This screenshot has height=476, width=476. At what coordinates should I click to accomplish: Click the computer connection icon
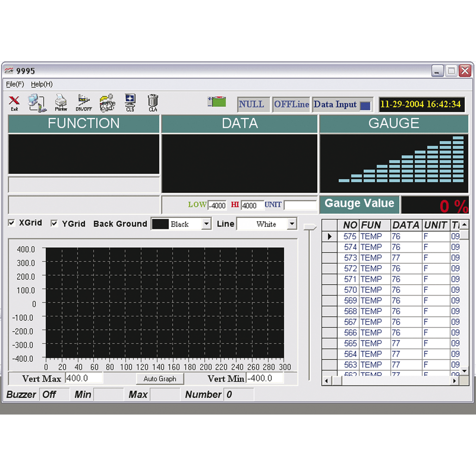click(37, 103)
